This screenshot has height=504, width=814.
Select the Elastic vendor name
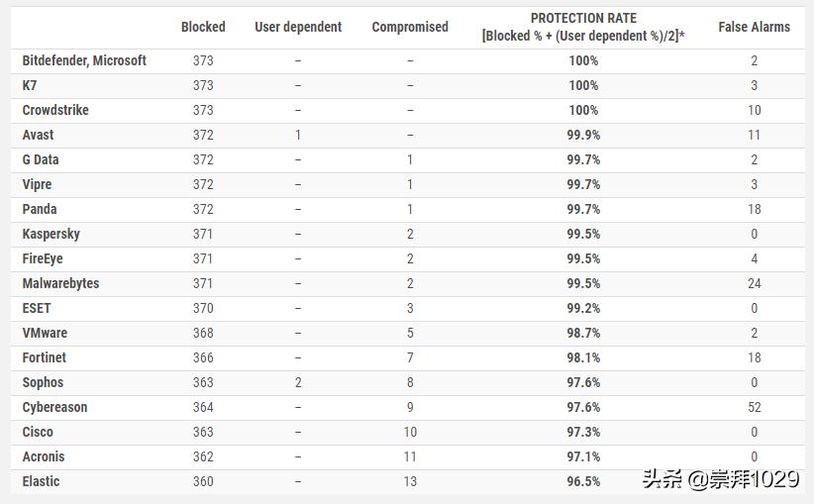click(41, 481)
